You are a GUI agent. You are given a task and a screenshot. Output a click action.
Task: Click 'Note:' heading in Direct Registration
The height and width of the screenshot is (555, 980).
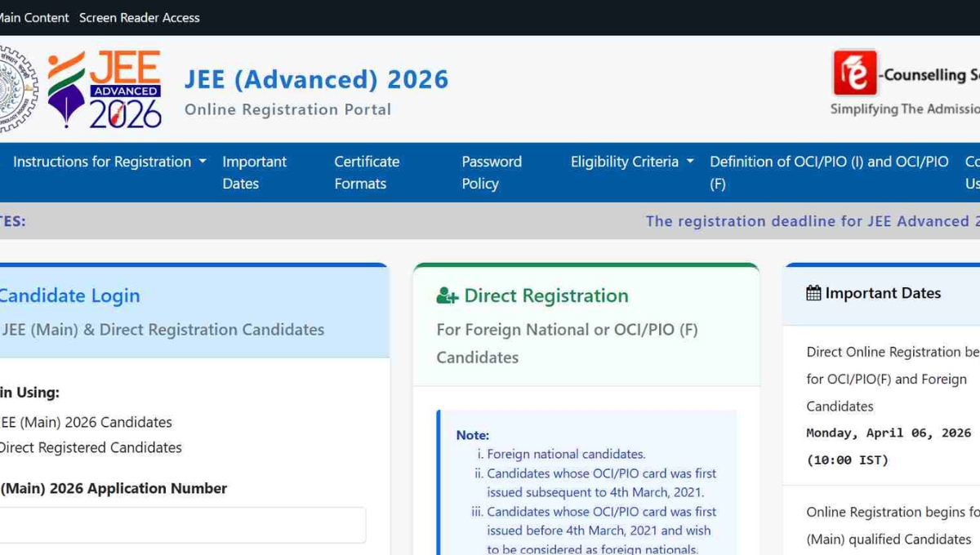point(473,435)
